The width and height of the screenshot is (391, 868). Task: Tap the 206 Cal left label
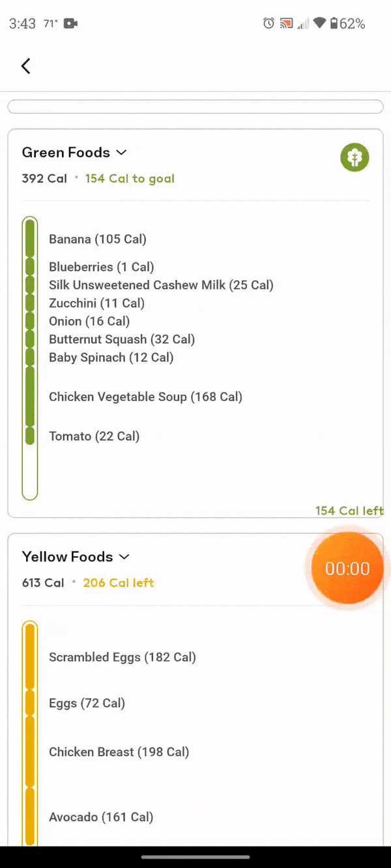tap(118, 583)
